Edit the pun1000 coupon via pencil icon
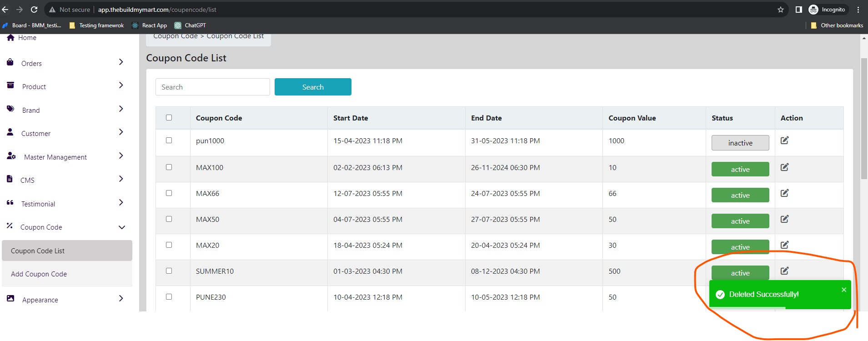 (x=784, y=140)
